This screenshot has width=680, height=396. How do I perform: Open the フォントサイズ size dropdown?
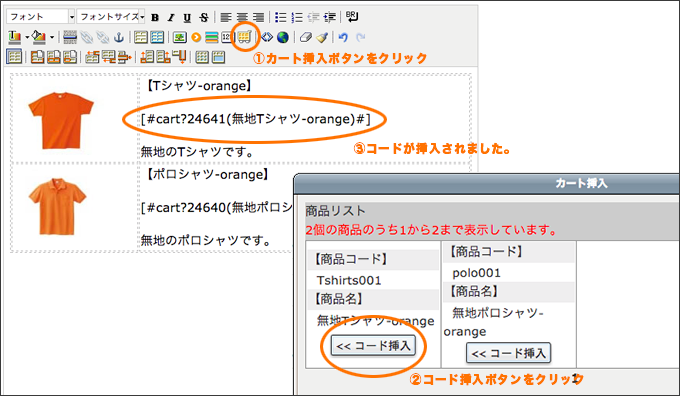111,17
